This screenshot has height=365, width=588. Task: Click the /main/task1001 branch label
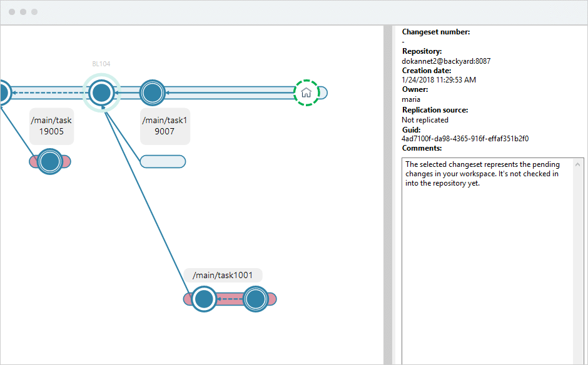[222, 275]
